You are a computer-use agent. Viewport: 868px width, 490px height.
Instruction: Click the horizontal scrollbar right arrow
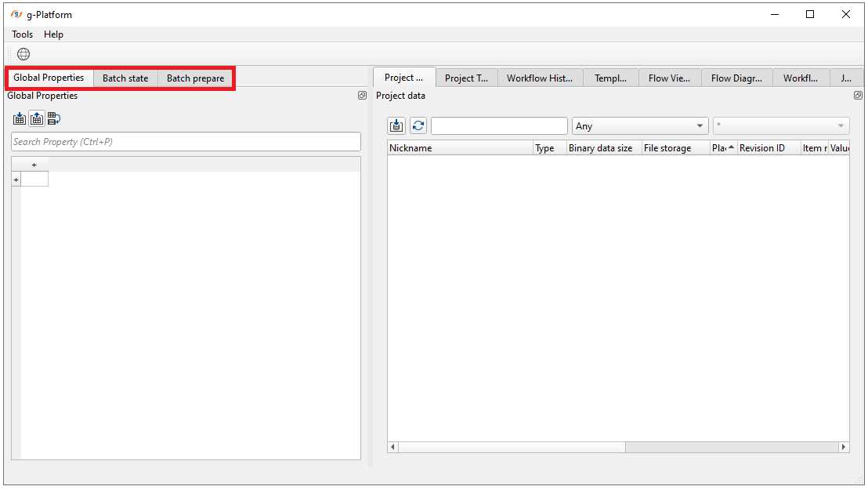point(844,447)
